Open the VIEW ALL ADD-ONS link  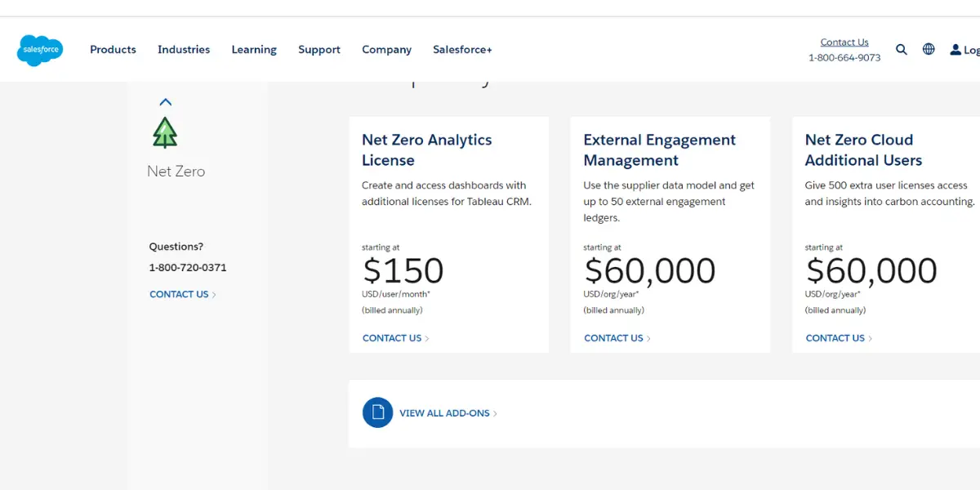click(448, 413)
